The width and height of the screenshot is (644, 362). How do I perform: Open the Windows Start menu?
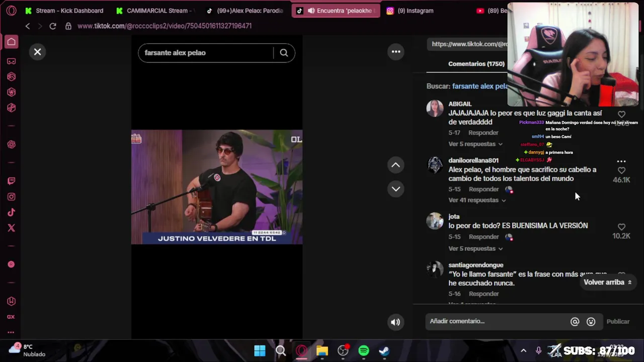tap(260, 351)
